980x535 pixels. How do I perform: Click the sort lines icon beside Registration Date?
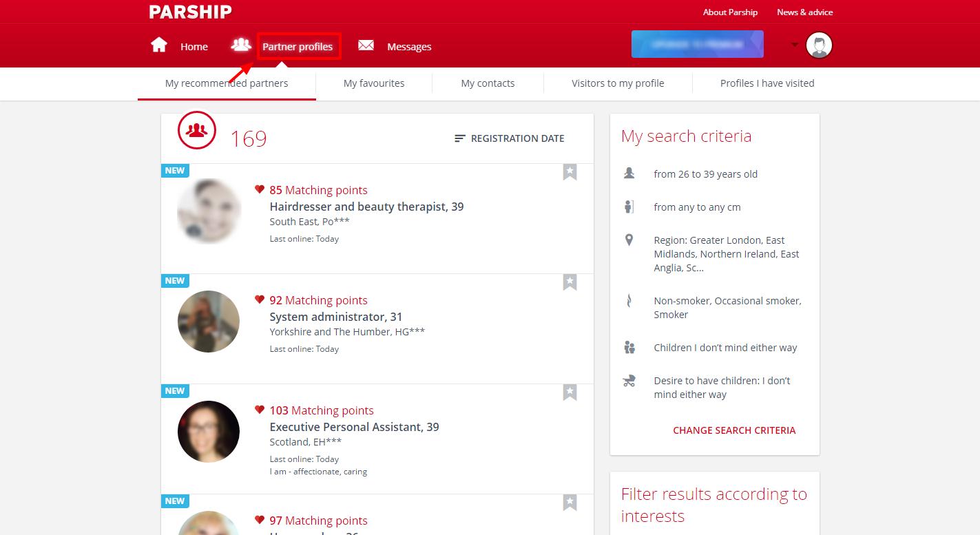pyautogui.click(x=460, y=138)
